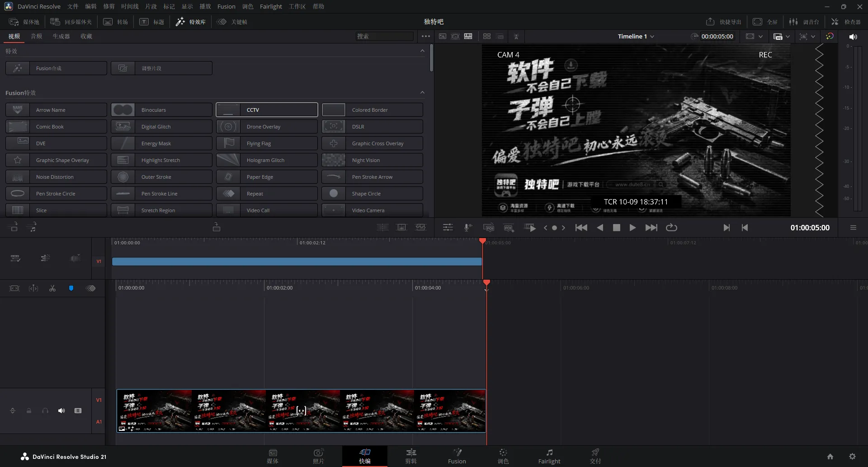Select the Binoculars effect
Screen dimensions: 868x467
(161, 110)
